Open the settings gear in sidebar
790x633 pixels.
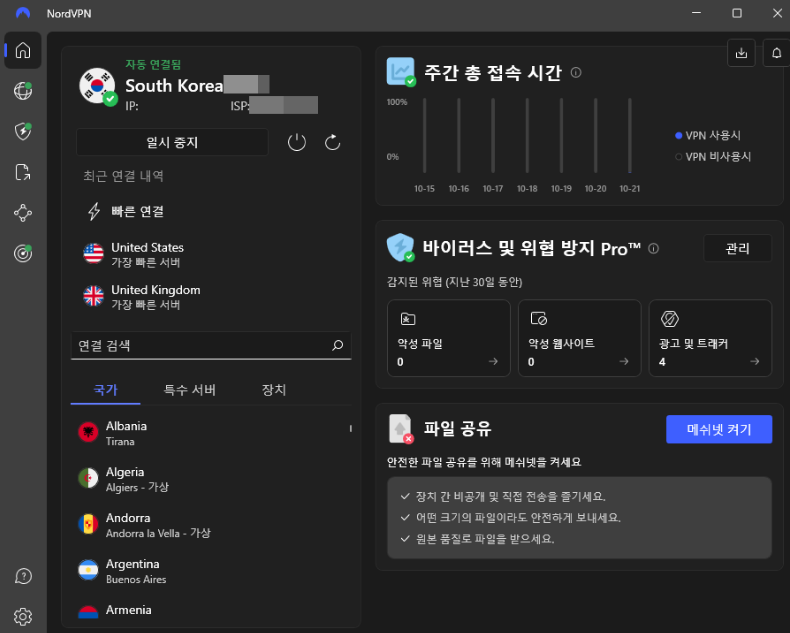pos(23,616)
